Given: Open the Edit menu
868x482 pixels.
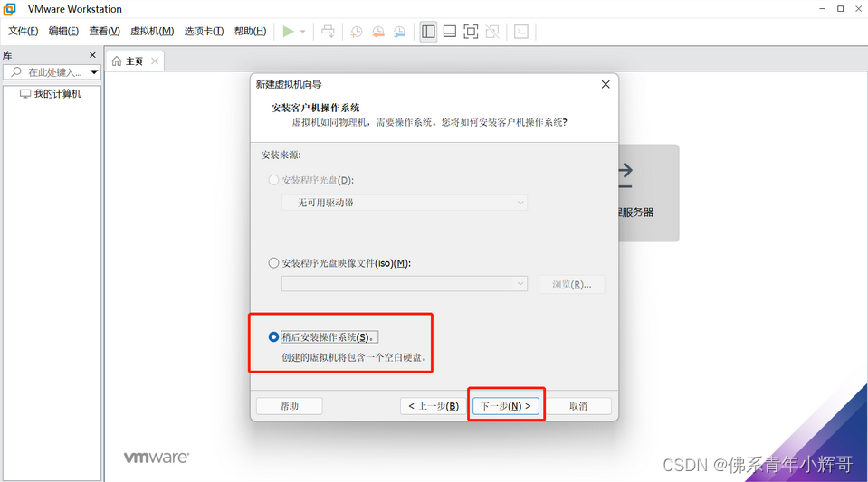Looking at the screenshot, I should tap(63, 32).
